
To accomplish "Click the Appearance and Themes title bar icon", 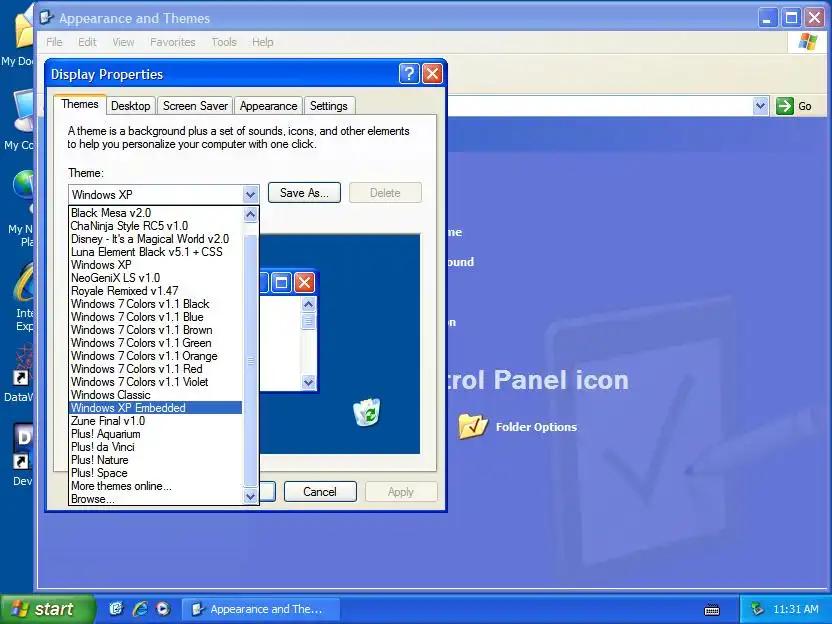I will 47,18.
